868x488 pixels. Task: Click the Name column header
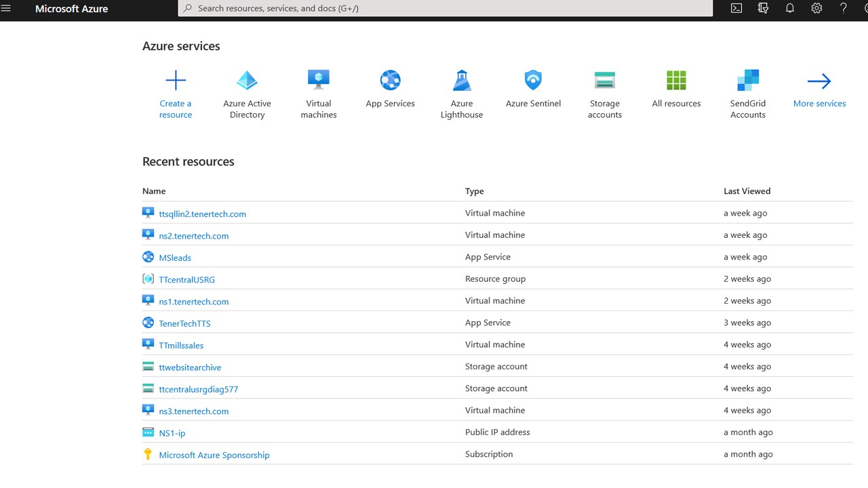[154, 191]
